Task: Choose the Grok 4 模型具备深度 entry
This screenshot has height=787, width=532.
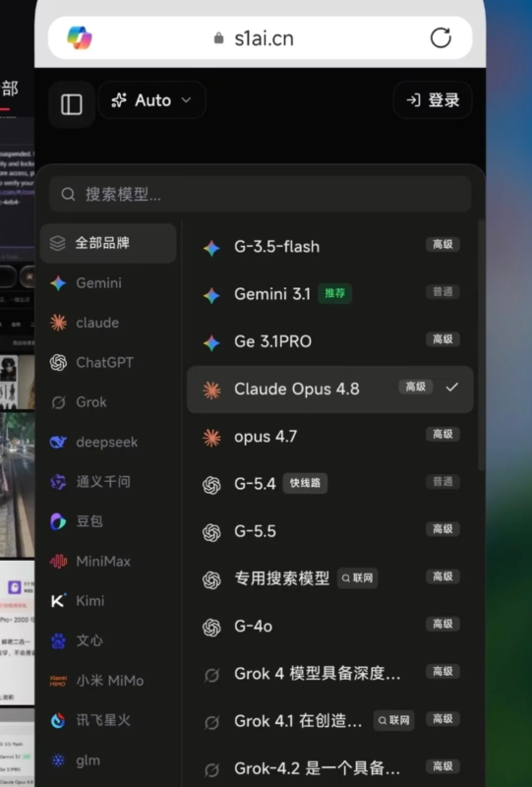Action: click(x=329, y=674)
